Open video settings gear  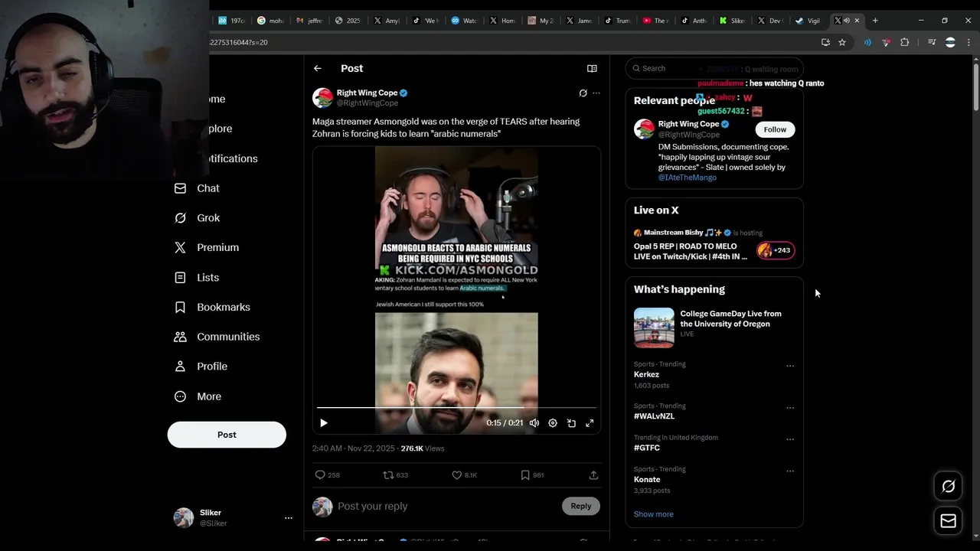click(x=553, y=423)
